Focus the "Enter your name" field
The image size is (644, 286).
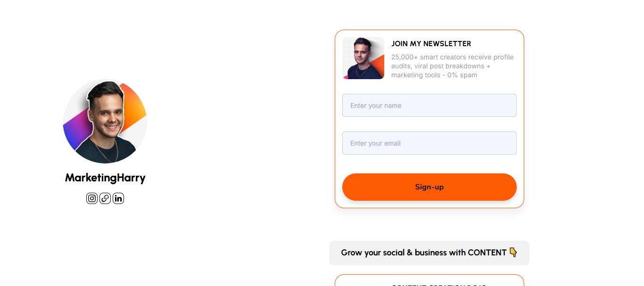click(429, 106)
